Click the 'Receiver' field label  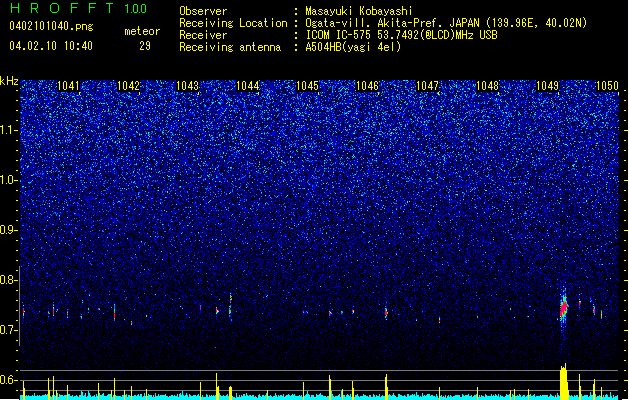203,35
